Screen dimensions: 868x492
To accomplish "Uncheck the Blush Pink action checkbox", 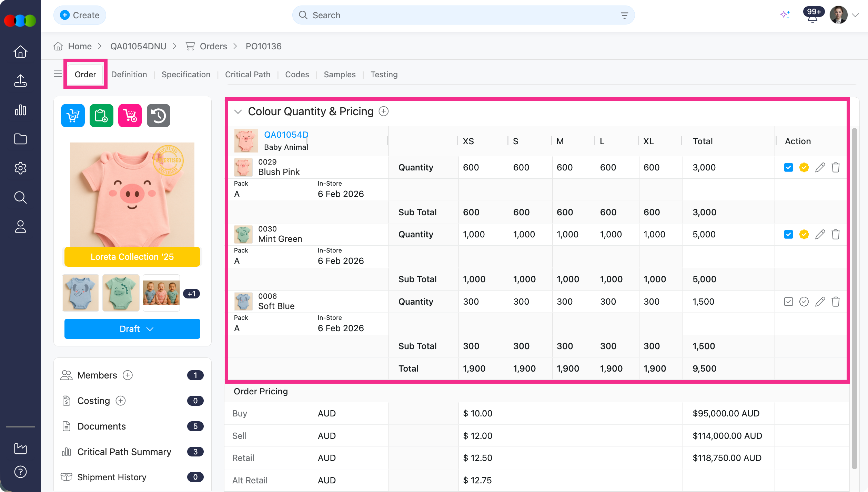I will [x=788, y=167].
